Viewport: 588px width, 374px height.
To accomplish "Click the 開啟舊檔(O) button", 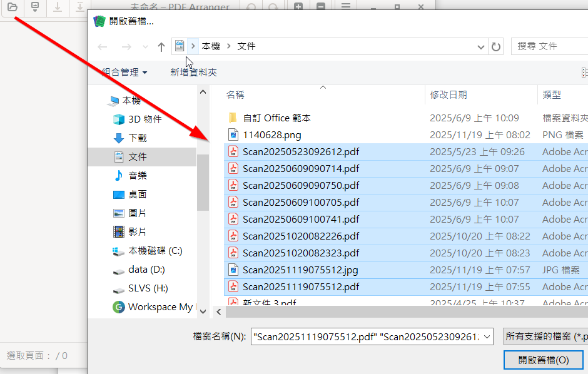I will tap(543, 360).
